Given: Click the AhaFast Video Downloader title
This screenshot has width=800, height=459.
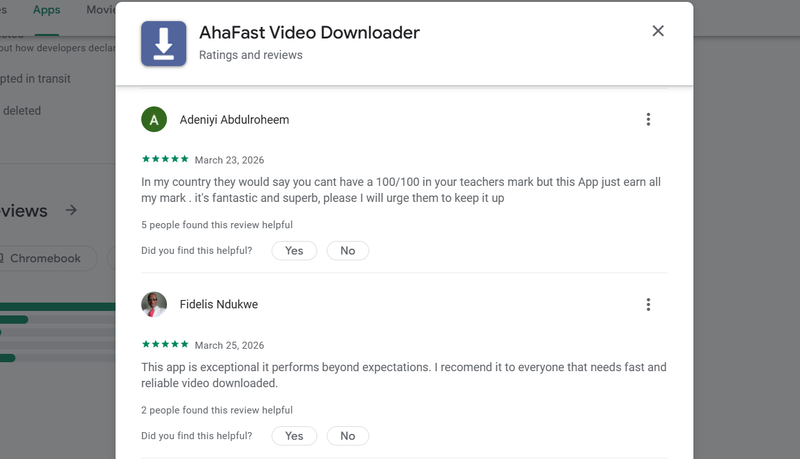Looking at the screenshot, I should click(309, 33).
